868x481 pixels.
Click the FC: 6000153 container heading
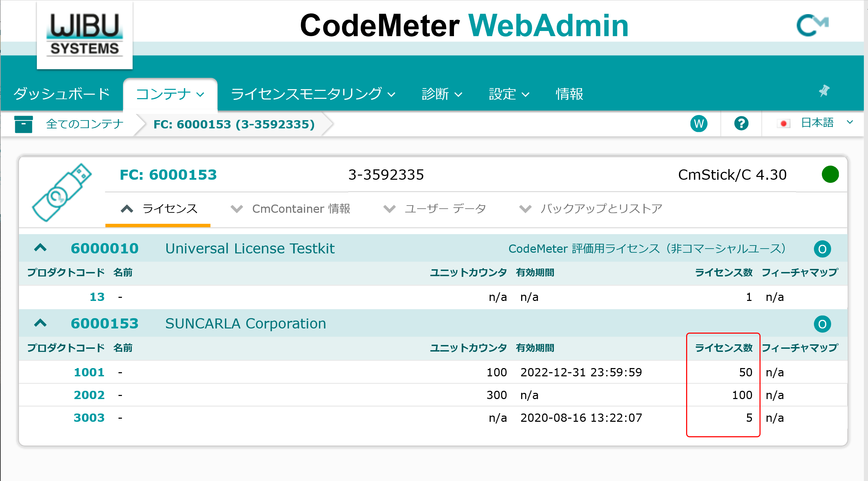(168, 175)
